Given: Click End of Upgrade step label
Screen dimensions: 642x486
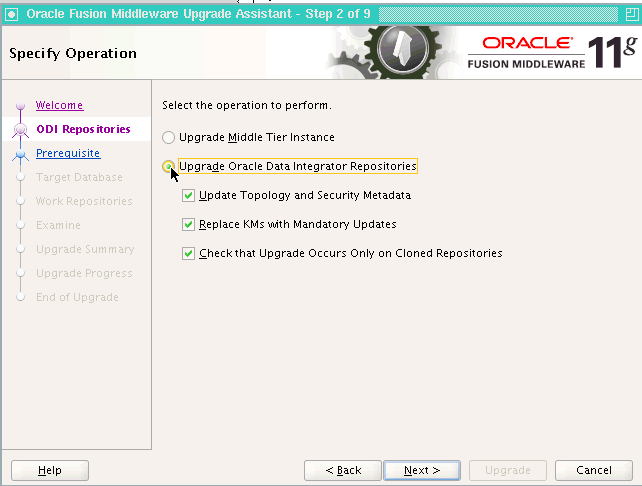Looking at the screenshot, I should click(77, 297).
